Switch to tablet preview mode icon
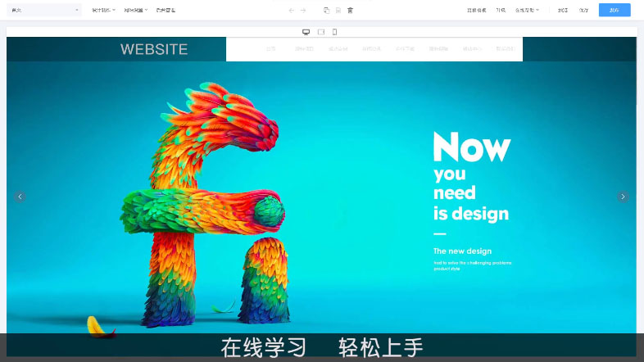This screenshot has height=362, width=644. click(x=321, y=32)
